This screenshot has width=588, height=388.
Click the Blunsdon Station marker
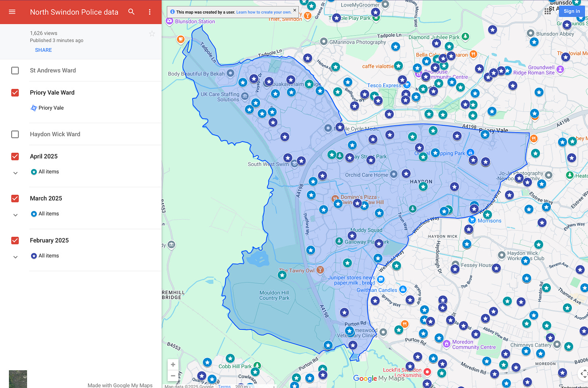170,20
